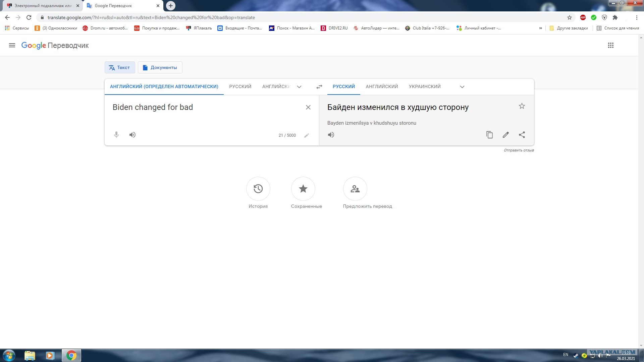Switch to Text translation mode
Screen dimensions: 644x362
click(x=120, y=67)
